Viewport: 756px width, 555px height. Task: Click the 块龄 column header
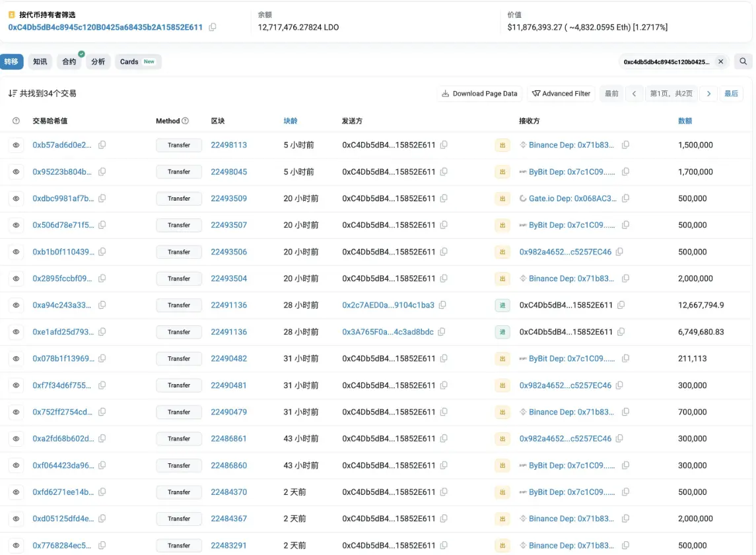pyautogui.click(x=291, y=121)
